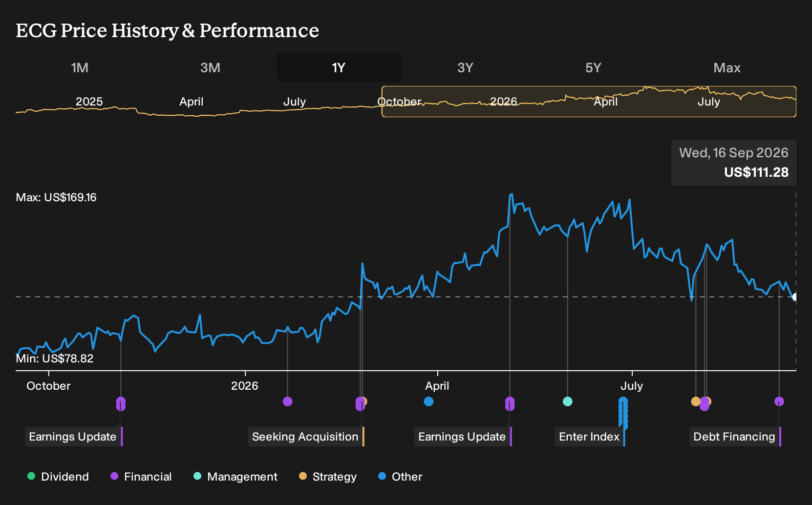Click the 2025 label in overview chart
This screenshot has height=505, width=812.
89,102
